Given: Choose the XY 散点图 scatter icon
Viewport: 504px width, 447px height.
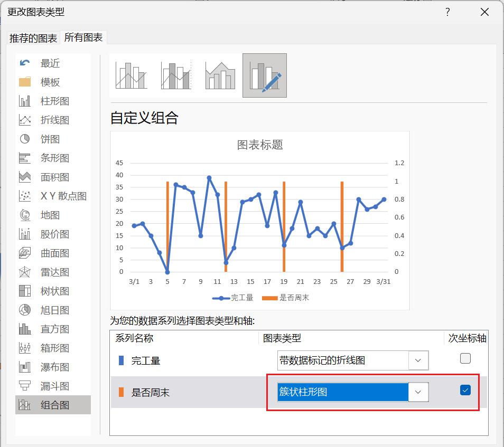Looking at the screenshot, I should point(25,196).
